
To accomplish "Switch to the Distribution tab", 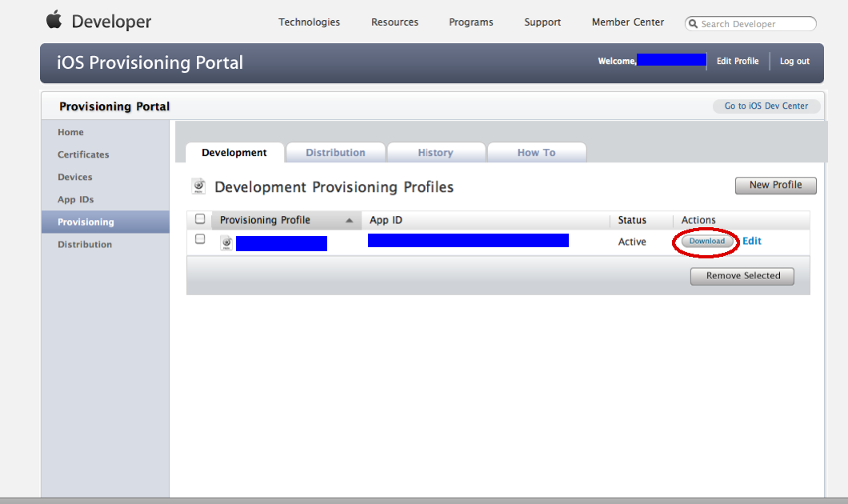I will tap(335, 153).
